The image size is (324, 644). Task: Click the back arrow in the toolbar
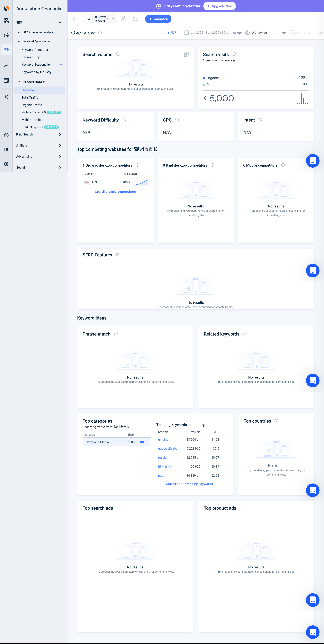(74, 19)
